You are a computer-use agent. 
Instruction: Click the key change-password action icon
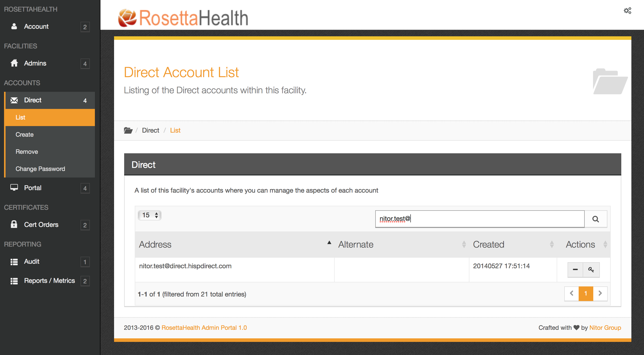tap(591, 270)
